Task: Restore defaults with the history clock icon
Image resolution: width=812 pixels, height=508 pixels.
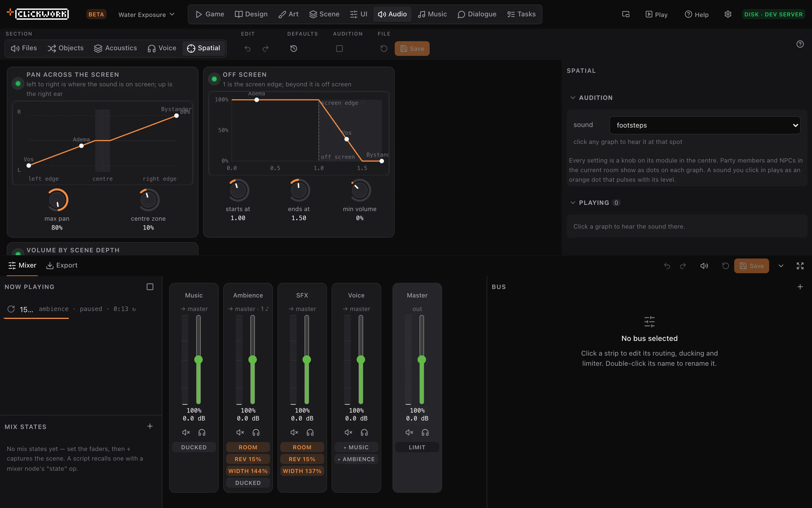Action: [x=294, y=49]
